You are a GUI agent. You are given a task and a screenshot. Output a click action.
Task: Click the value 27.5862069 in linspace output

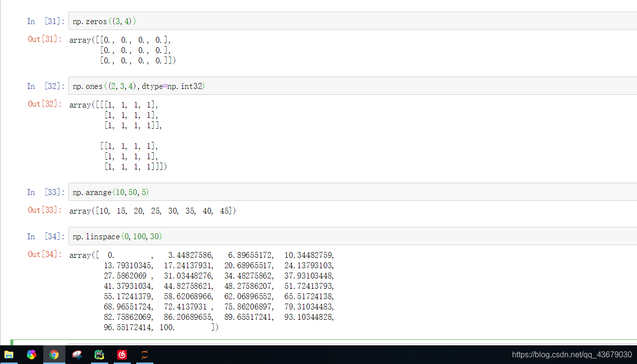[125, 276]
